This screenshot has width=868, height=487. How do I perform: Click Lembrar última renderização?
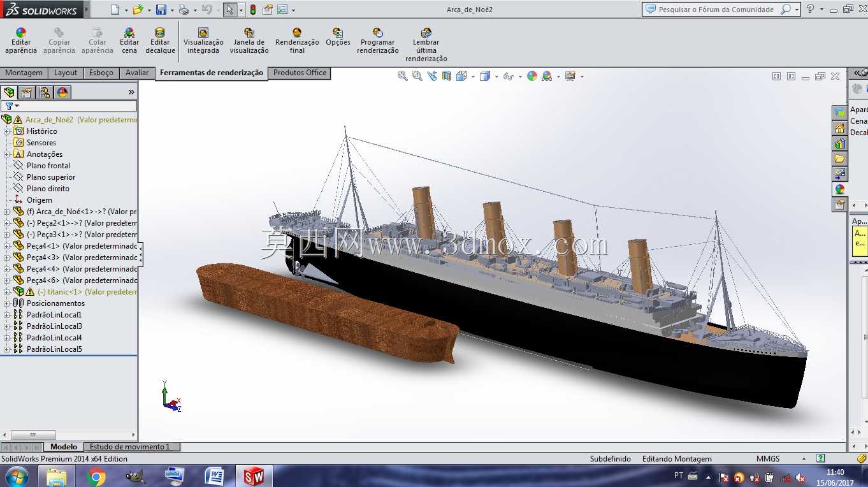(x=426, y=45)
